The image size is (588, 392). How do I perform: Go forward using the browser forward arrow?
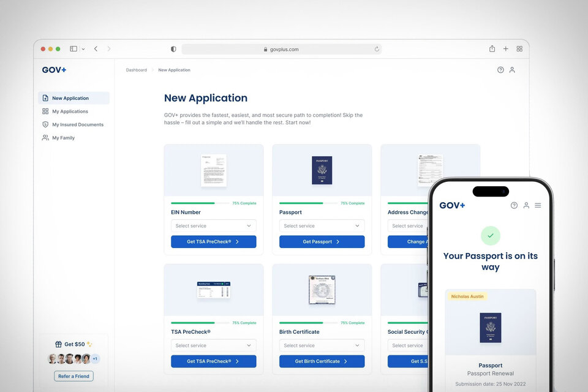(x=109, y=49)
